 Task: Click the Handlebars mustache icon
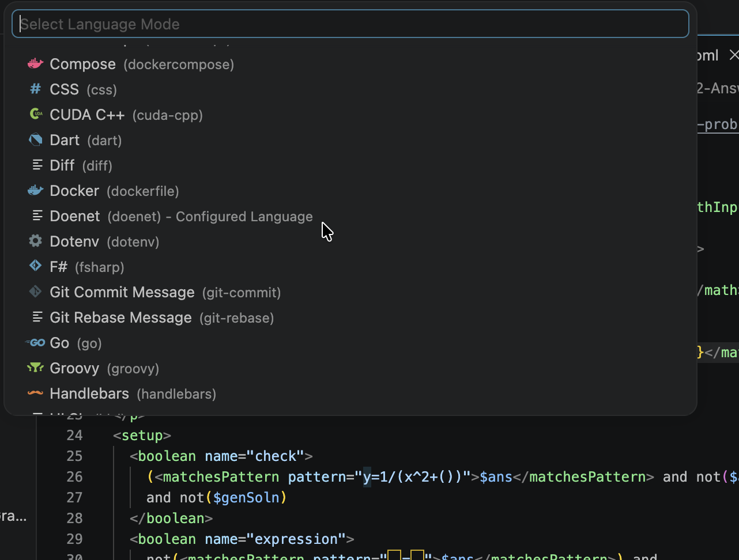36,393
